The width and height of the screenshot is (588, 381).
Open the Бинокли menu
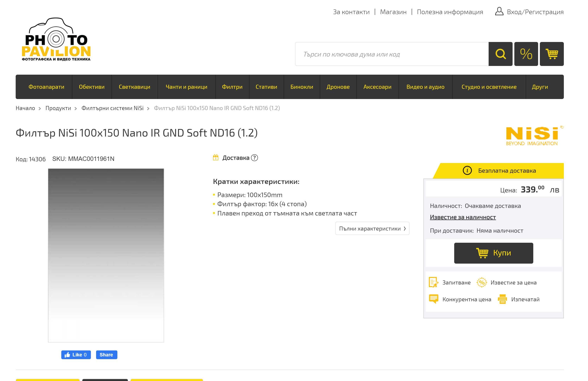tap(302, 87)
